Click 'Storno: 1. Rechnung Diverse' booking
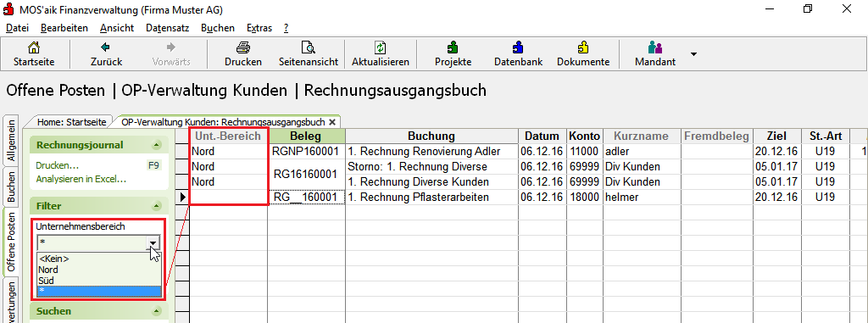868x323 pixels. click(431, 167)
